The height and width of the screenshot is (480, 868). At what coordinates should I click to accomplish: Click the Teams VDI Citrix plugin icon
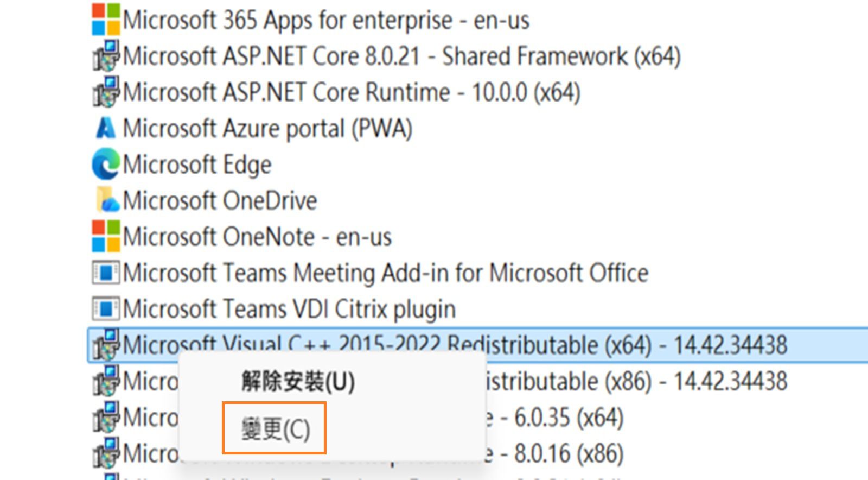[106, 308]
